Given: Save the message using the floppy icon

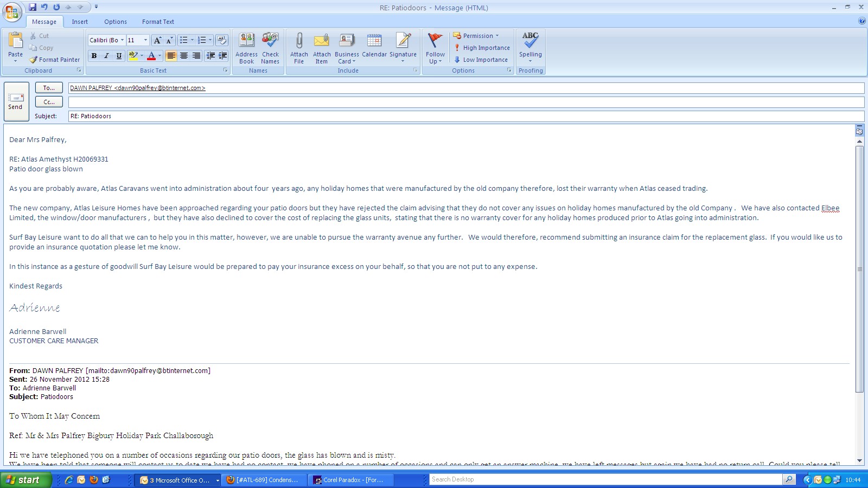Looking at the screenshot, I should tap(33, 7).
